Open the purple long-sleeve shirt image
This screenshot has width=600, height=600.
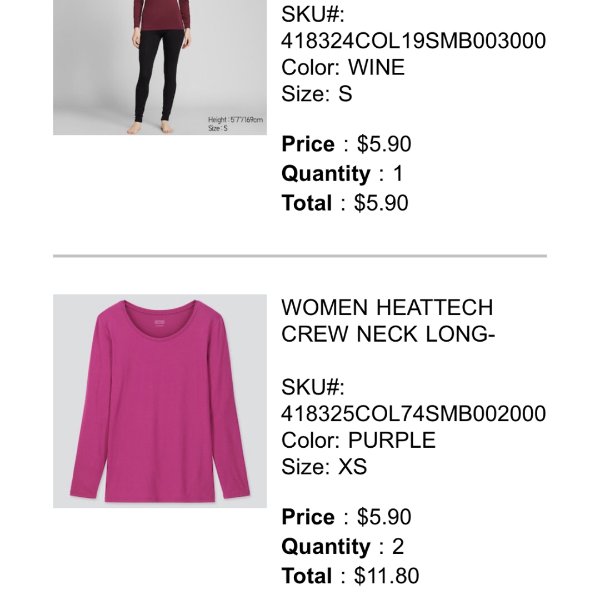(x=160, y=401)
